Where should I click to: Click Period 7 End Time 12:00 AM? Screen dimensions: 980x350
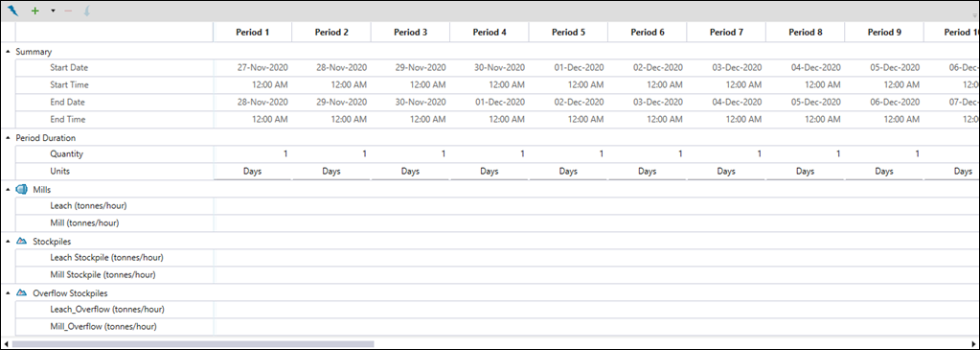(x=726, y=119)
